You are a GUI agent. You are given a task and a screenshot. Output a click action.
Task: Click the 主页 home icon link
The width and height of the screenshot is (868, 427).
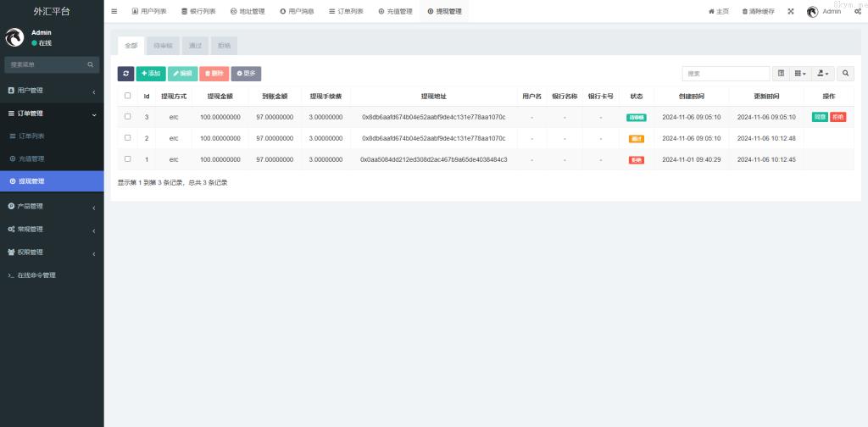click(x=718, y=11)
